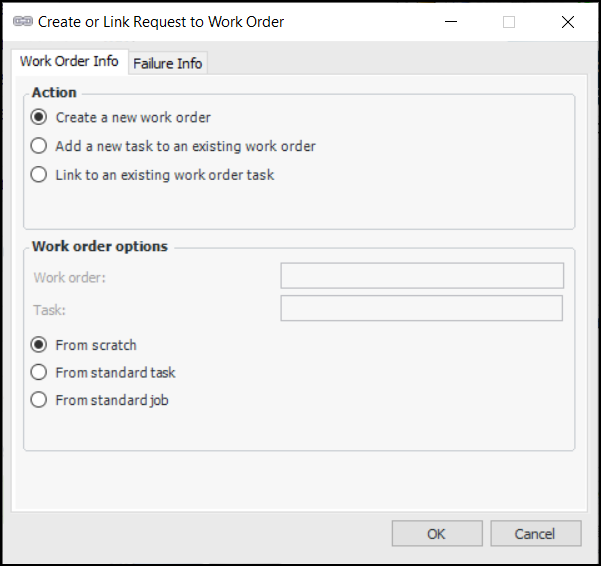Screen dimensions: 601x566
Task: Click the link icon in title bar
Action: [x=22, y=22]
